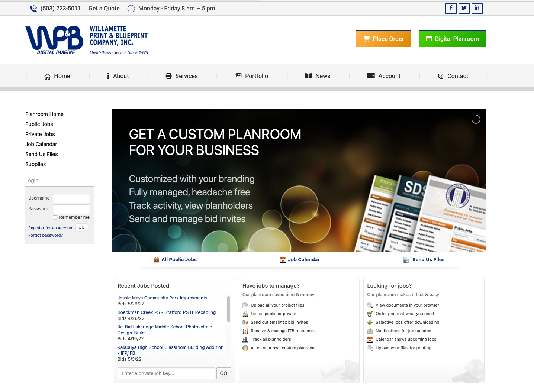The height and width of the screenshot is (392, 534).
Task: Click the magnifier icon for View documents
Action: click(370, 305)
